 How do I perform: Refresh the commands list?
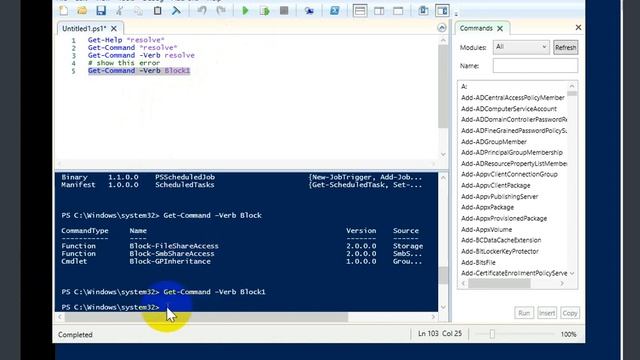tap(565, 48)
